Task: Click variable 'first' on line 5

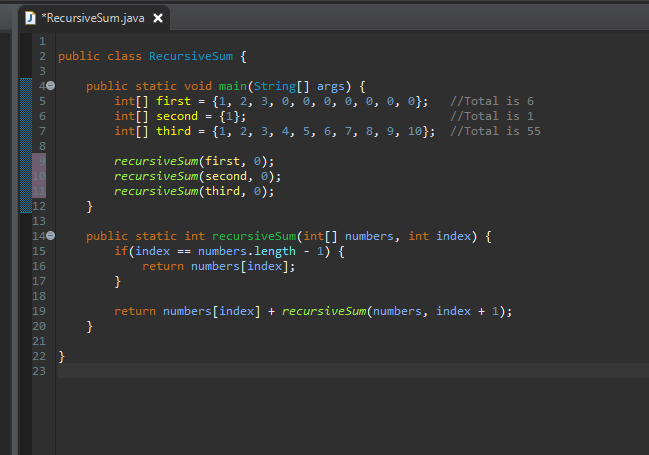Action: point(173,101)
